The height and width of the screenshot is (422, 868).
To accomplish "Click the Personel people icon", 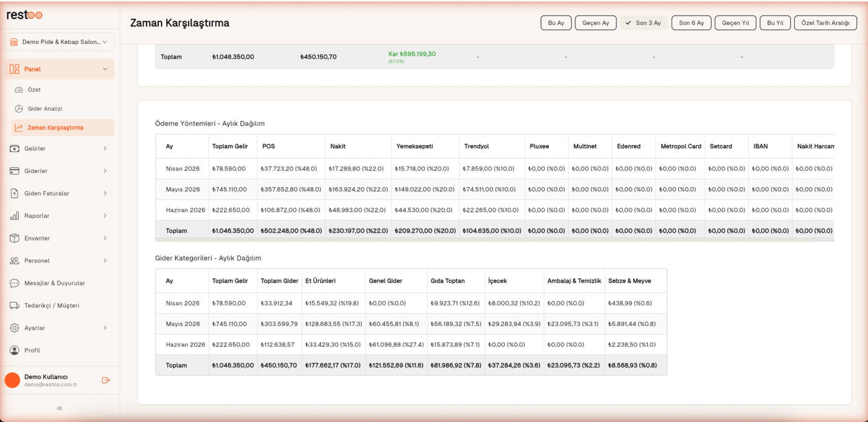I will tap(14, 261).
